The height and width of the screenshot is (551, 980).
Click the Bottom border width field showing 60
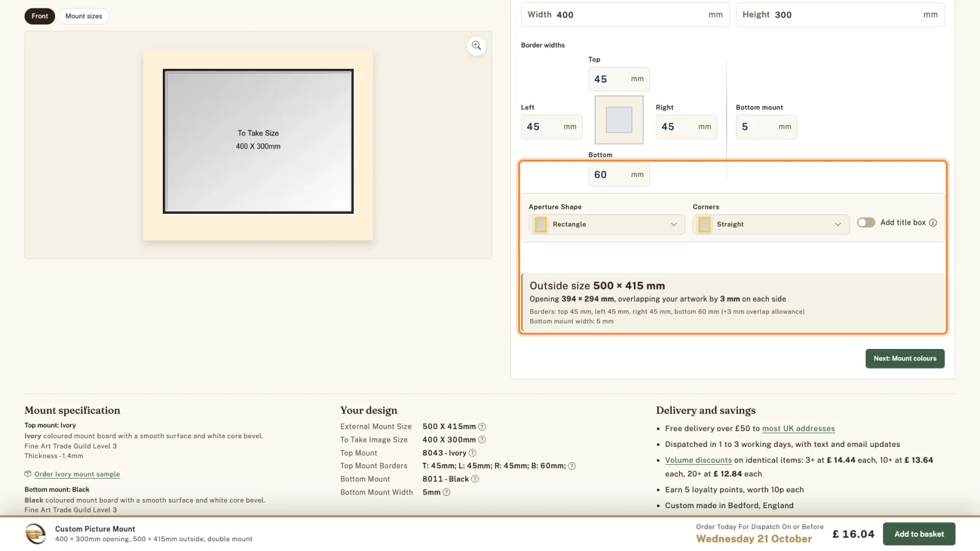[x=619, y=174]
